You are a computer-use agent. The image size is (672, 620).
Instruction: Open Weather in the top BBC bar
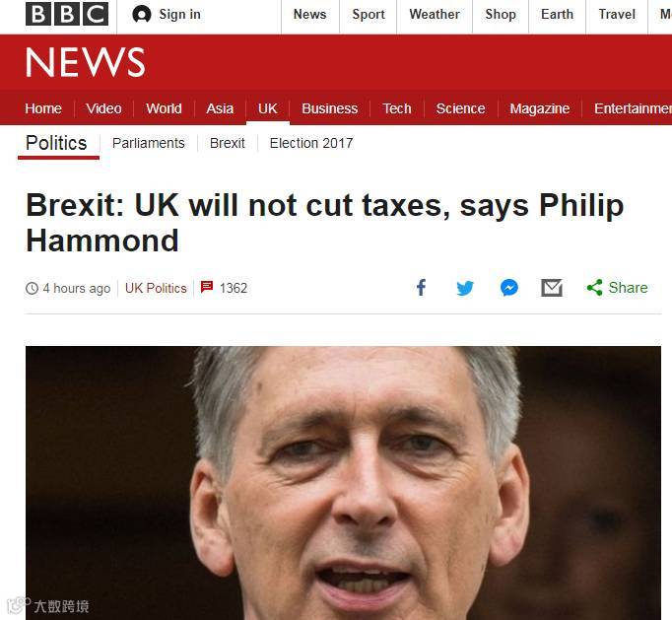(x=435, y=14)
